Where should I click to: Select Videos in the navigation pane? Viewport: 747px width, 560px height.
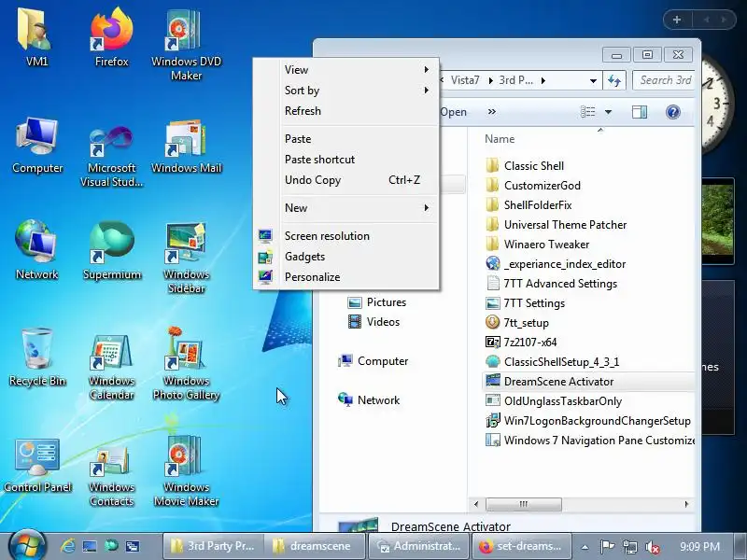[x=373, y=322]
